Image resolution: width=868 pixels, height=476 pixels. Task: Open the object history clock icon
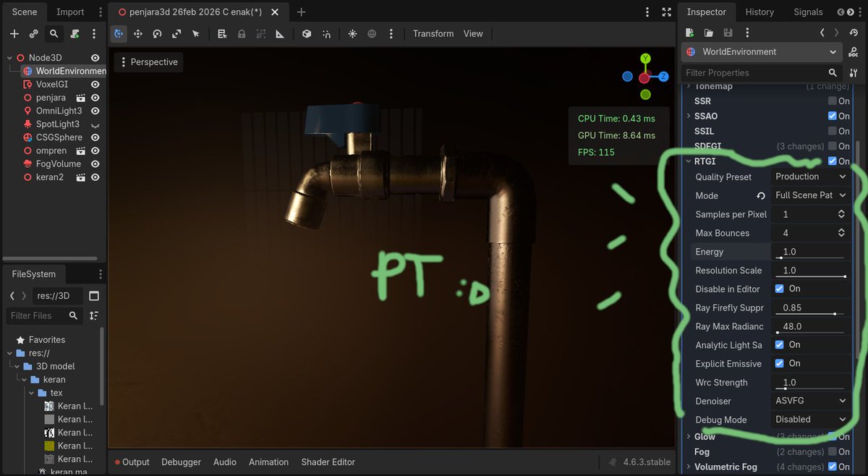click(x=855, y=33)
